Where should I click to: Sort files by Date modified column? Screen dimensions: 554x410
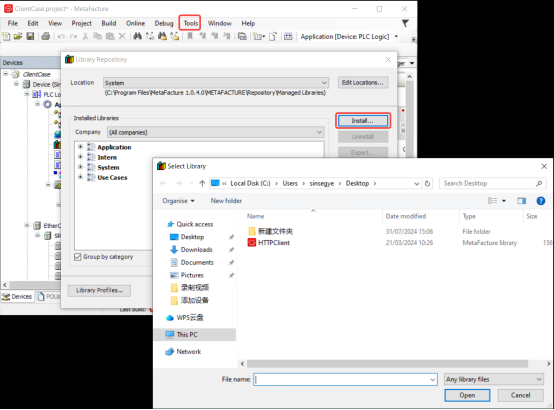pos(406,216)
